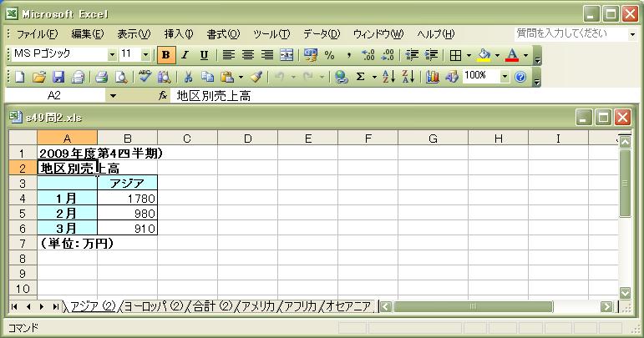Open the Paste options dropdown arrow
This screenshot has height=338, width=644.
241,77
